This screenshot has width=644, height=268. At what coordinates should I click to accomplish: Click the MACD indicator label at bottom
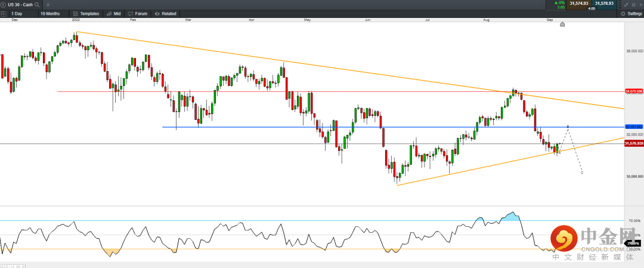pos(11,266)
